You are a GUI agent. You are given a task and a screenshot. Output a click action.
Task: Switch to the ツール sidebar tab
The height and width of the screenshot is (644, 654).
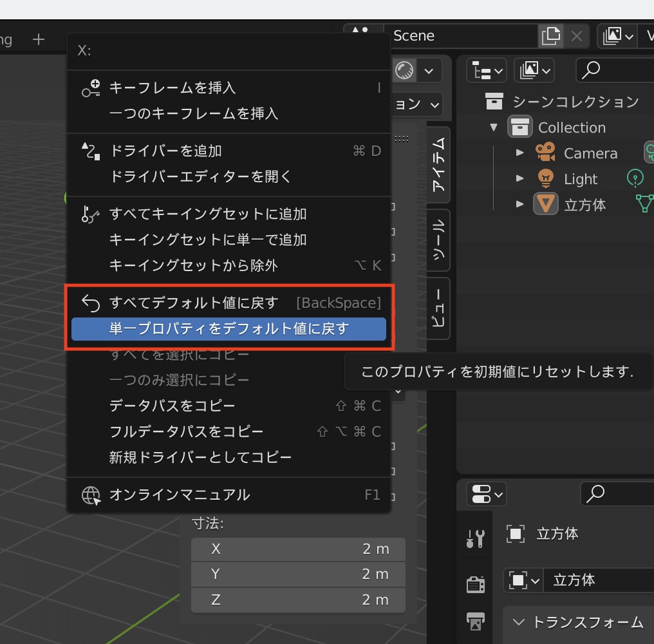pos(438,240)
